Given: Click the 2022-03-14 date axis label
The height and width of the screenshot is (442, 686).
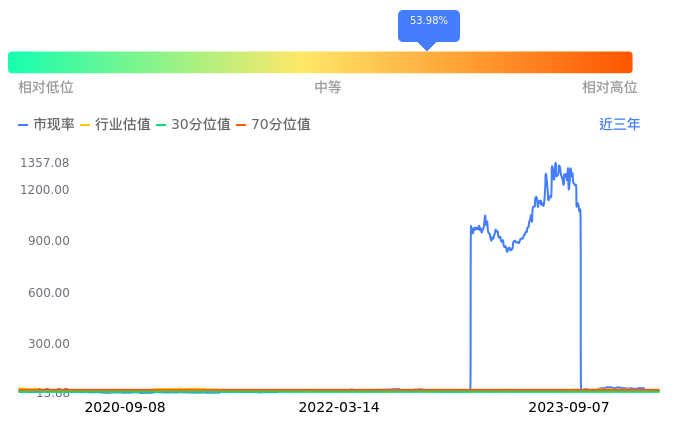Looking at the screenshot, I should click(339, 408).
